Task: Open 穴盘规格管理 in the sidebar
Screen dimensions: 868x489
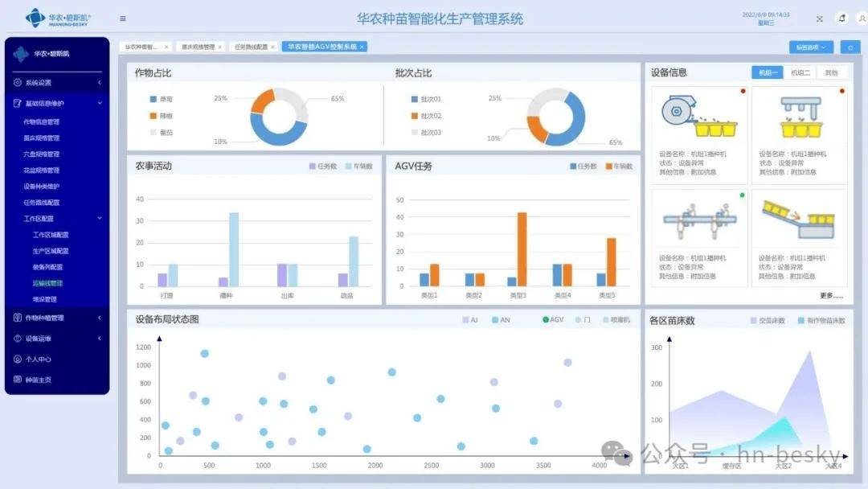Action: click(x=42, y=154)
